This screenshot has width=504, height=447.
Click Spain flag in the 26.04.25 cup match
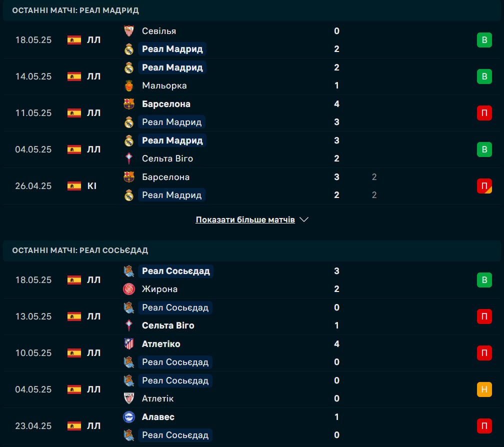[74, 186]
